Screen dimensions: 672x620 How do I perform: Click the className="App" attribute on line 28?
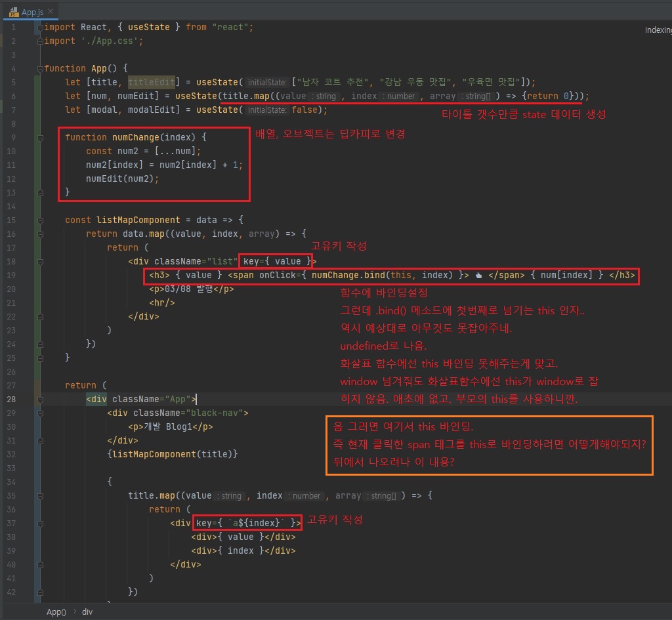tap(152, 400)
